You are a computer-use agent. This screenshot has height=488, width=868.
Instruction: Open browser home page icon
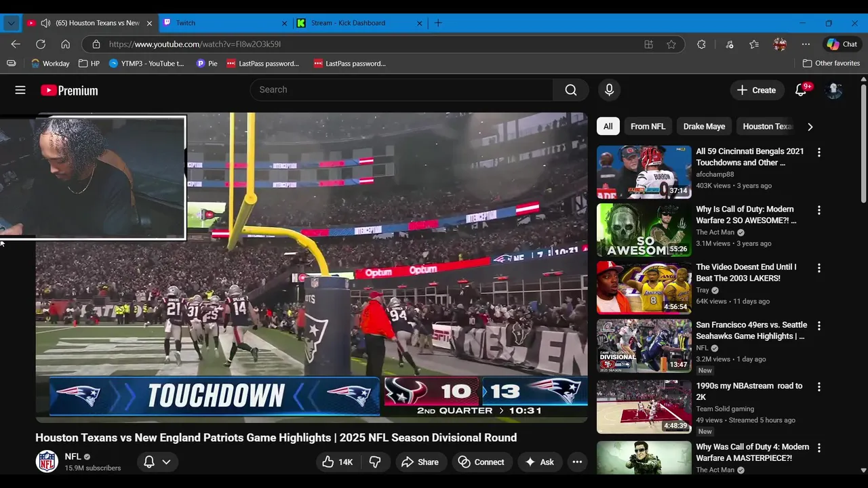tap(66, 44)
